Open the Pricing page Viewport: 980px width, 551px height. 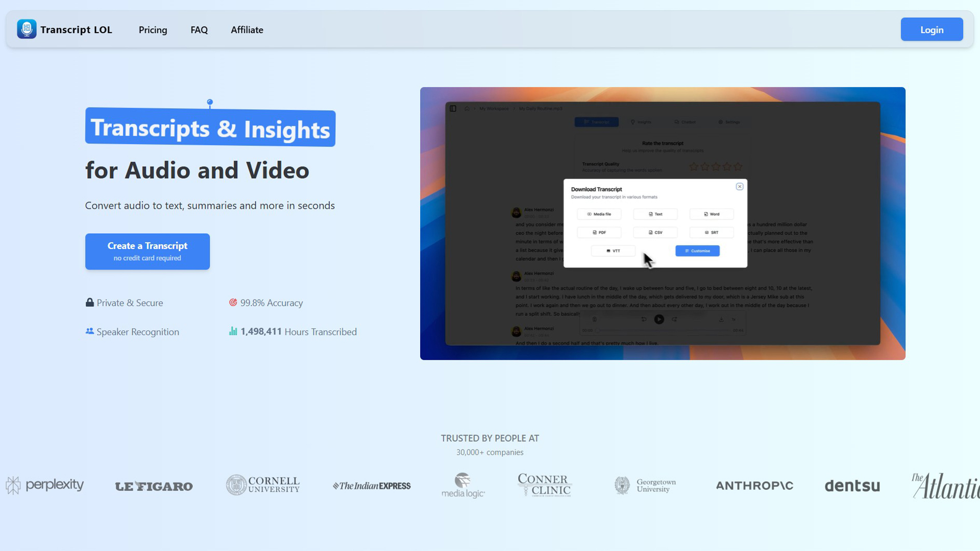click(x=153, y=30)
